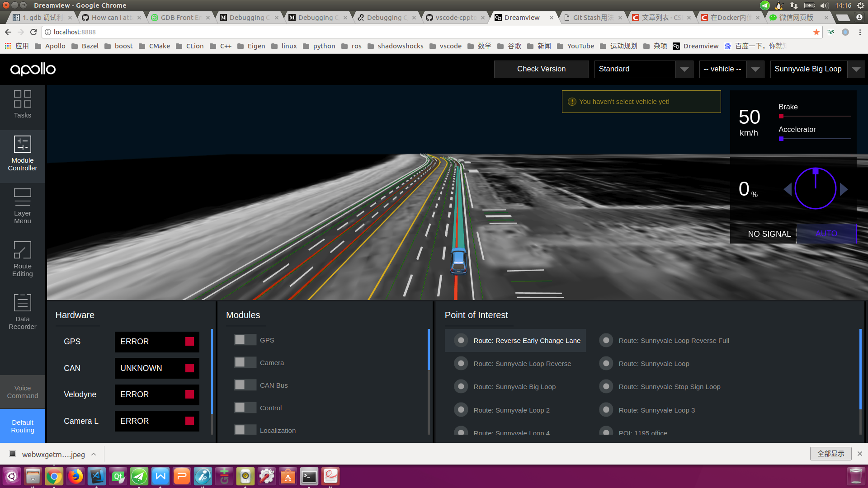Open Layer Menu in sidebar

23,206
